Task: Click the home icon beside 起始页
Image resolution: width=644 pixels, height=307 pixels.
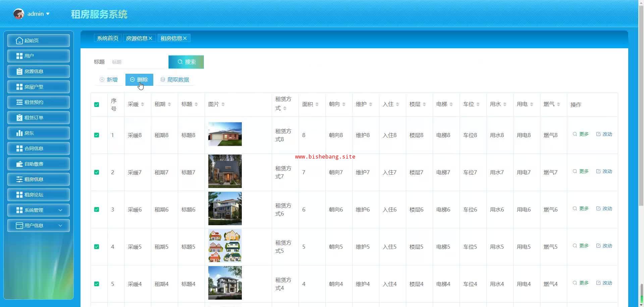Action: point(19,41)
